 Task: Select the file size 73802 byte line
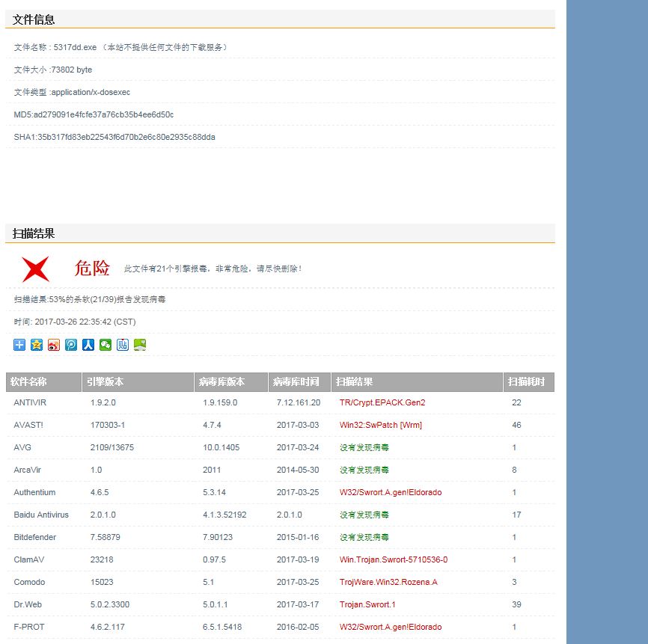[x=53, y=70]
